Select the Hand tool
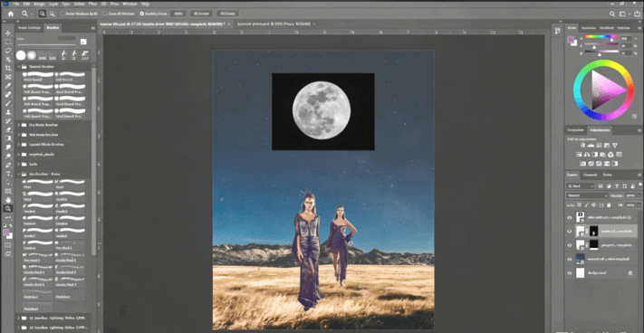 tap(8, 200)
